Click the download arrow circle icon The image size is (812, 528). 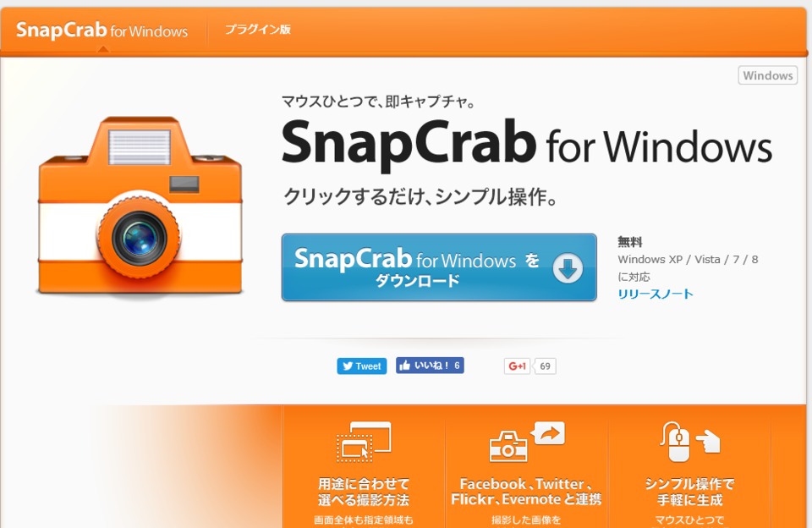click(x=568, y=268)
